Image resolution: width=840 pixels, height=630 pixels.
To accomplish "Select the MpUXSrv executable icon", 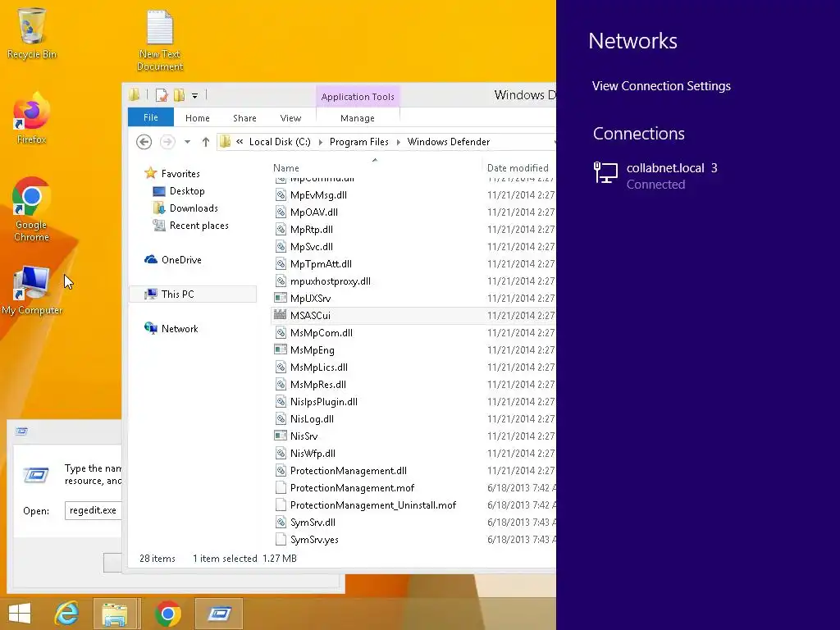I will 280,298.
